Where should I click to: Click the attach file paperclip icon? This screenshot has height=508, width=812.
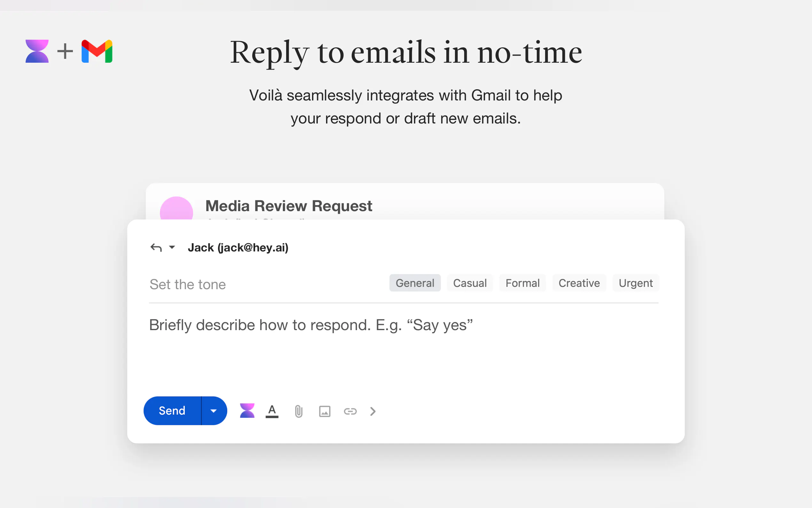coord(298,411)
